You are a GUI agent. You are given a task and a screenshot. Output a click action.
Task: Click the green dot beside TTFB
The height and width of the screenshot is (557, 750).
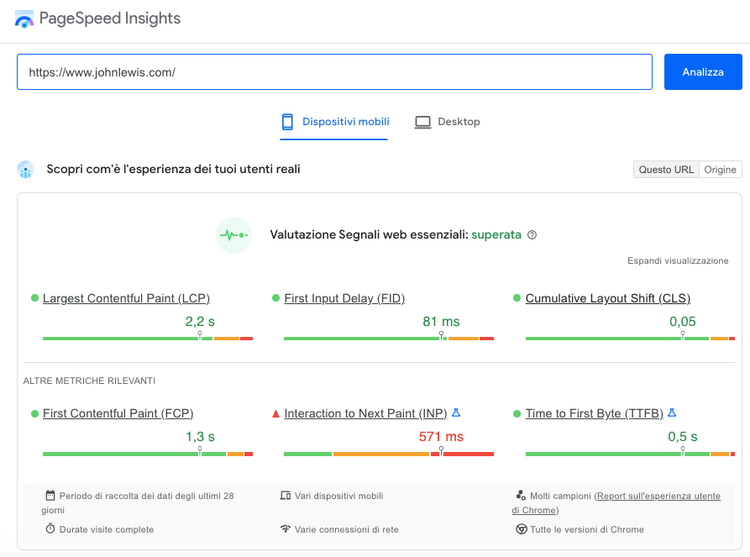pyautogui.click(x=517, y=414)
